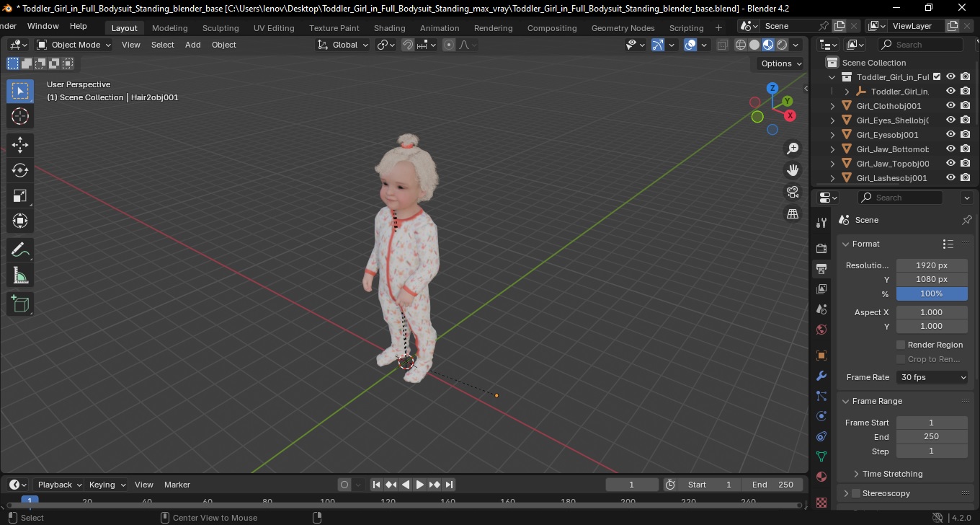980x525 pixels.
Task: Switch to the Sculpting workspace tab
Action: point(220,28)
